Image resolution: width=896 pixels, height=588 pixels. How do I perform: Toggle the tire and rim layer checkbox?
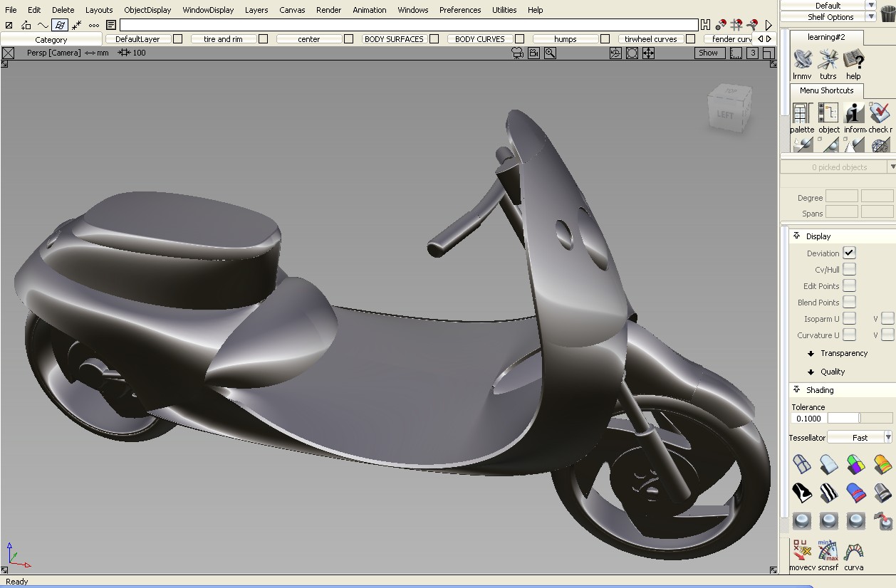[263, 38]
